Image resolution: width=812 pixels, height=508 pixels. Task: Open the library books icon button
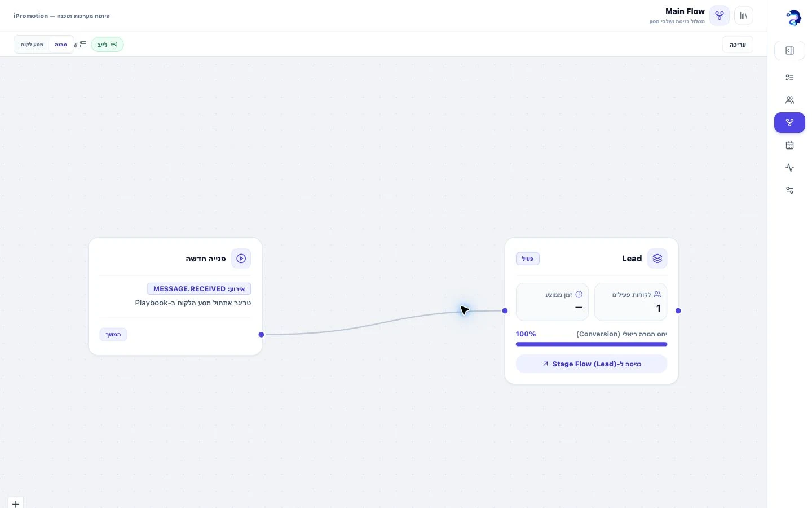(744, 16)
